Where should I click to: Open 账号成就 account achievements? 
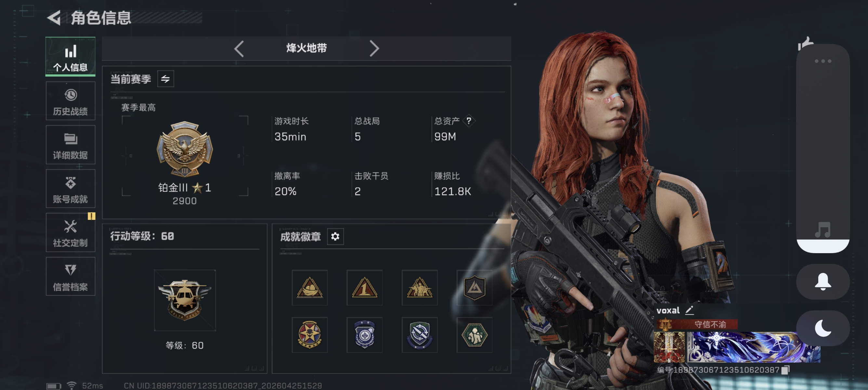pyautogui.click(x=71, y=188)
